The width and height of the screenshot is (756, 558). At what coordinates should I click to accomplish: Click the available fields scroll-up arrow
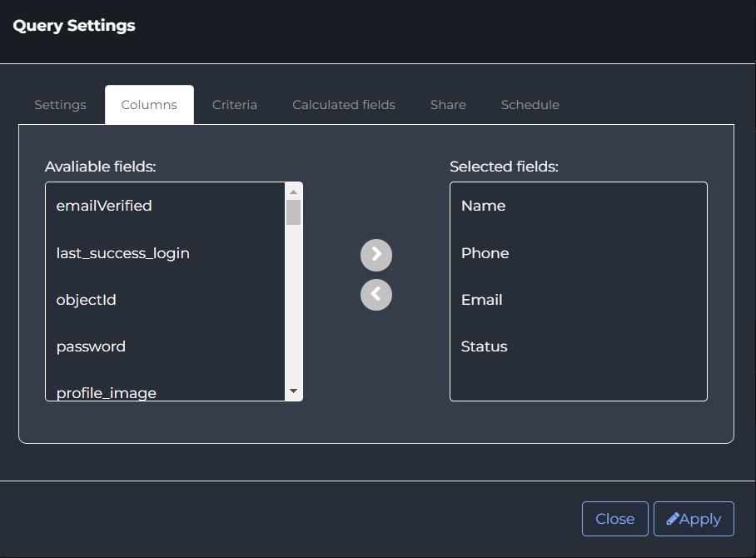[293, 192]
